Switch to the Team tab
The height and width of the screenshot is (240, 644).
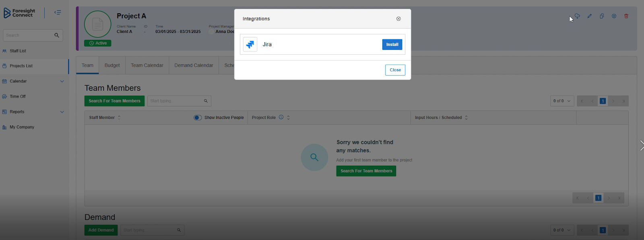tap(87, 66)
